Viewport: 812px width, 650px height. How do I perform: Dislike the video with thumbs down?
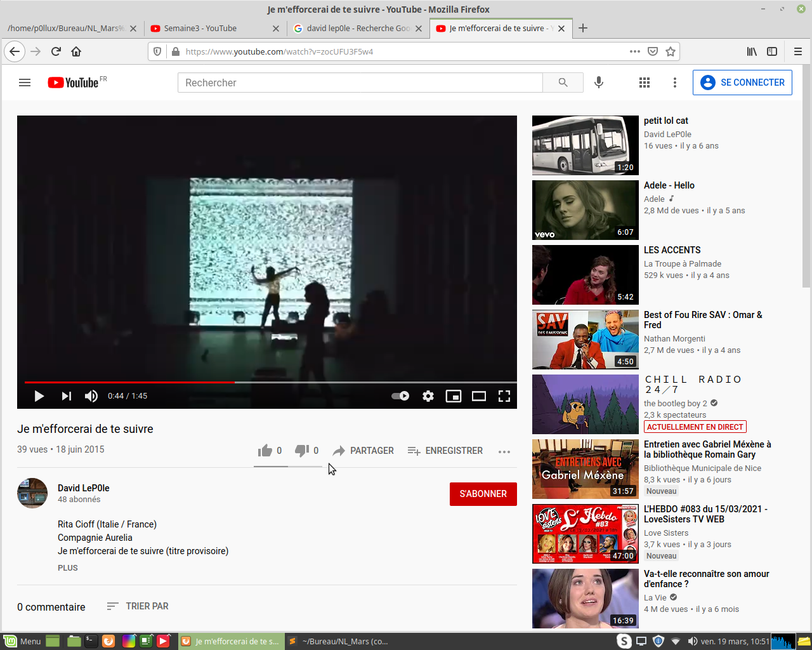coord(302,451)
